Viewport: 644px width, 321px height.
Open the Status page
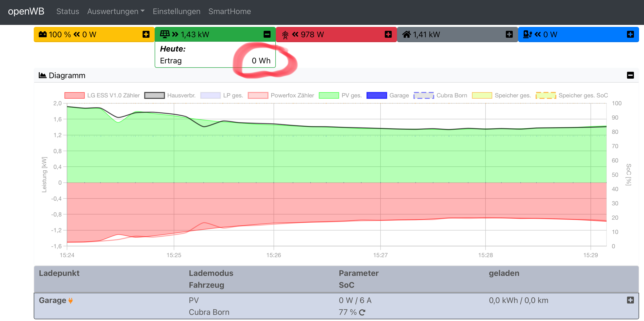pyautogui.click(x=67, y=11)
